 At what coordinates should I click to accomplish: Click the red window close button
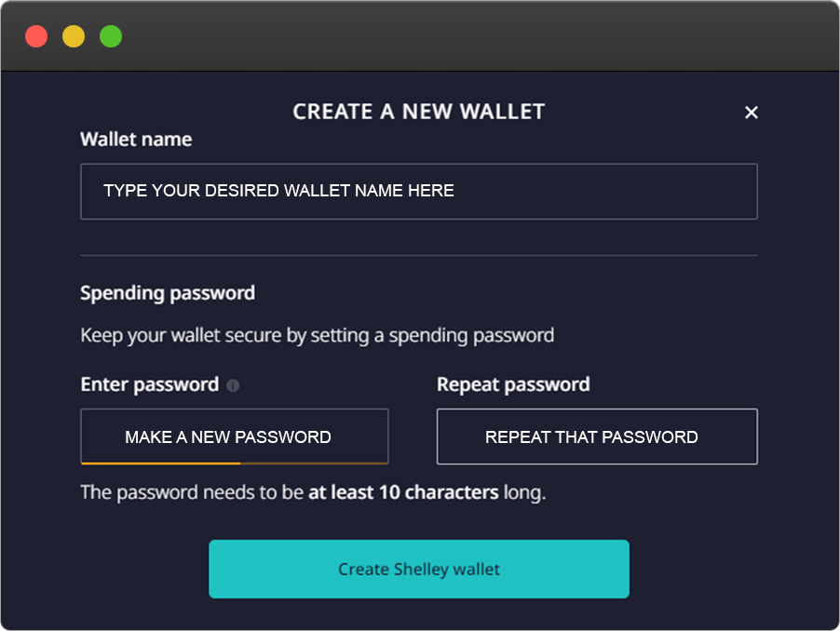[36, 36]
